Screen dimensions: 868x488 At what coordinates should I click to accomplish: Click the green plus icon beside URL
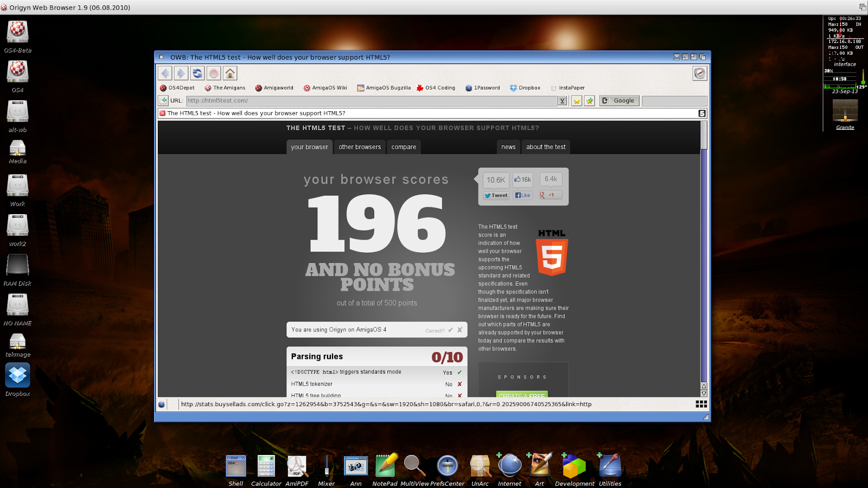(x=163, y=100)
